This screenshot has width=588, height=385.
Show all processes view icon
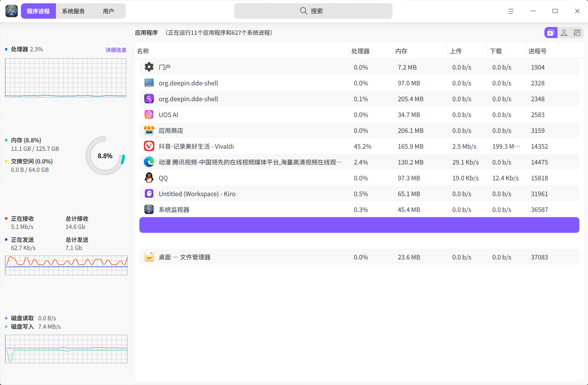click(577, 33)
